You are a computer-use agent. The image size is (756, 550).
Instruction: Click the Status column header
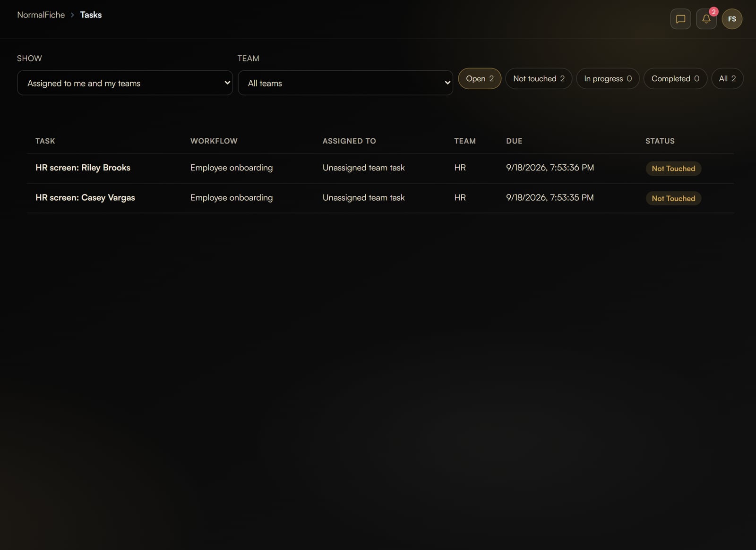pyautogui.click(x=660, y=141)
